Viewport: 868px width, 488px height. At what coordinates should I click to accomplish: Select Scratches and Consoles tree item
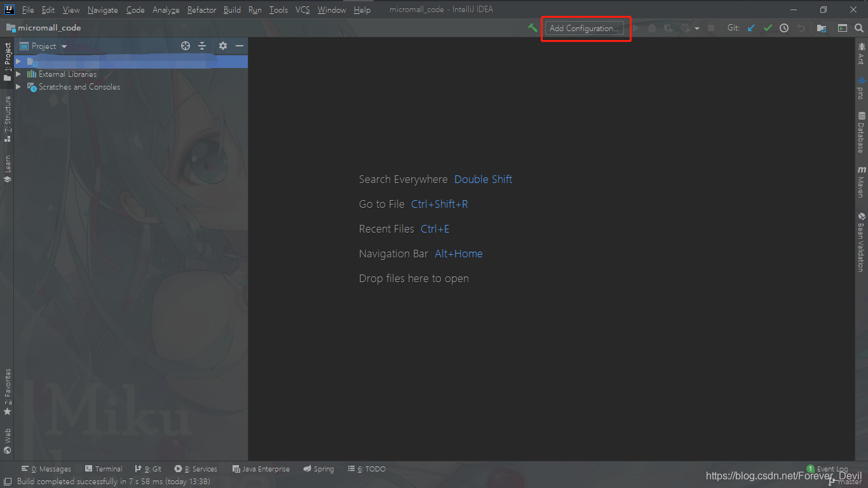pyautogui.click(x=79, y=87)
